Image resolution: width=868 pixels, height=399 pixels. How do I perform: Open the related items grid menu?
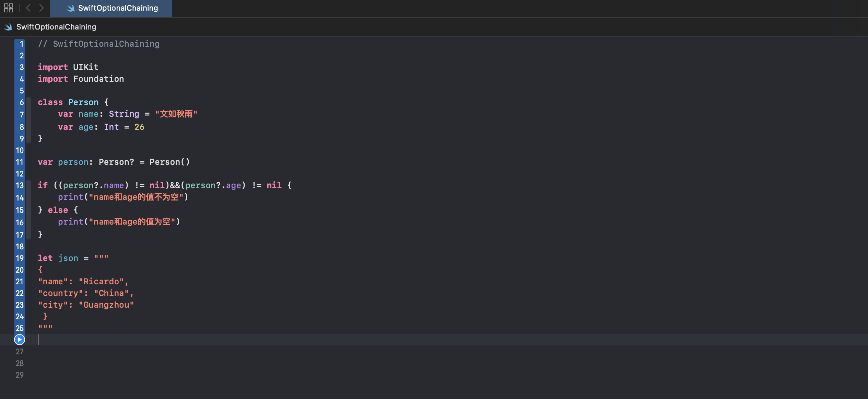[x=9, y=8]
